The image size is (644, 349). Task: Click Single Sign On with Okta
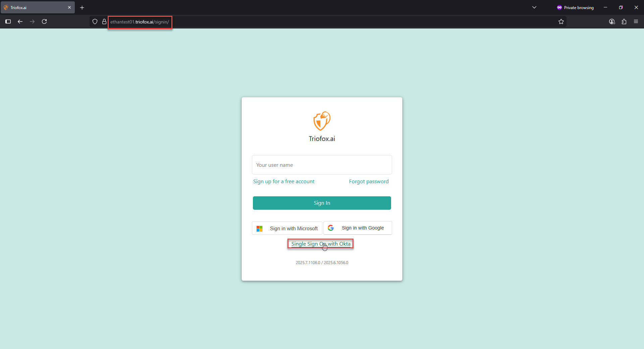pos(321,244)
